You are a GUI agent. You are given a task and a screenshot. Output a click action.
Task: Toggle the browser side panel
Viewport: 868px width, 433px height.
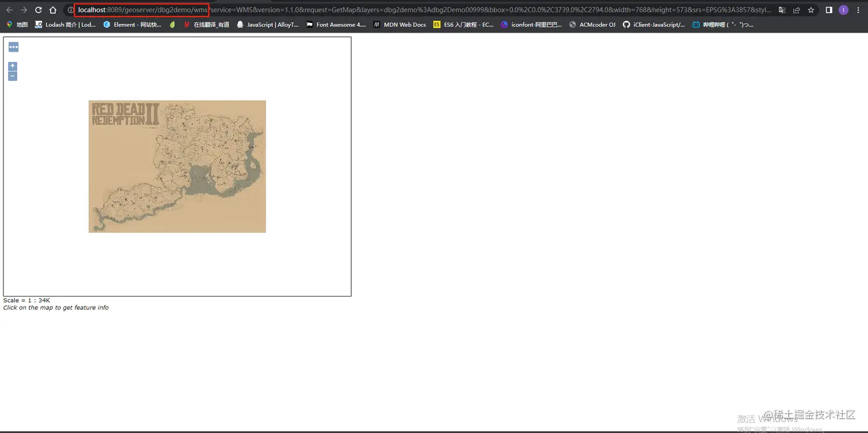[x=829, y=10]
